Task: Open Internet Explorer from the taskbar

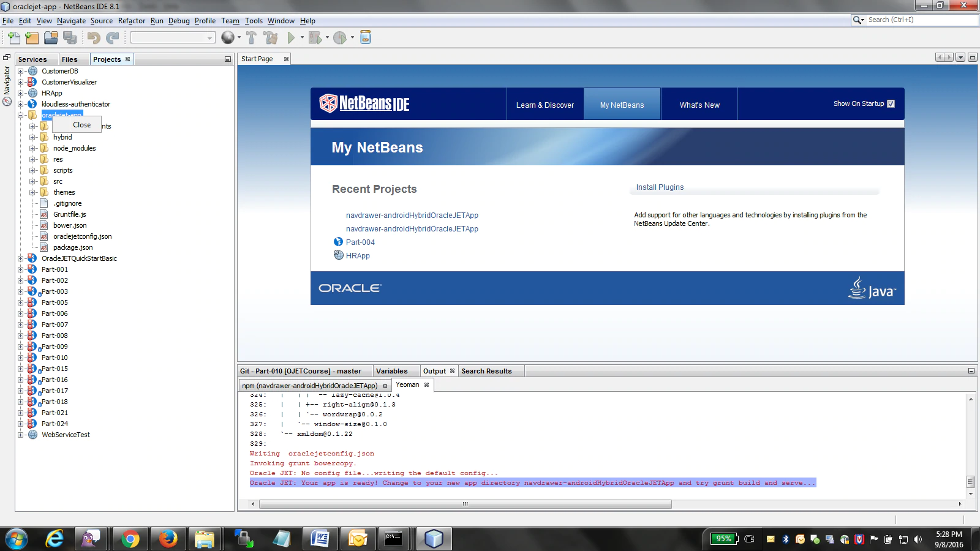Action: pos(55,539)
